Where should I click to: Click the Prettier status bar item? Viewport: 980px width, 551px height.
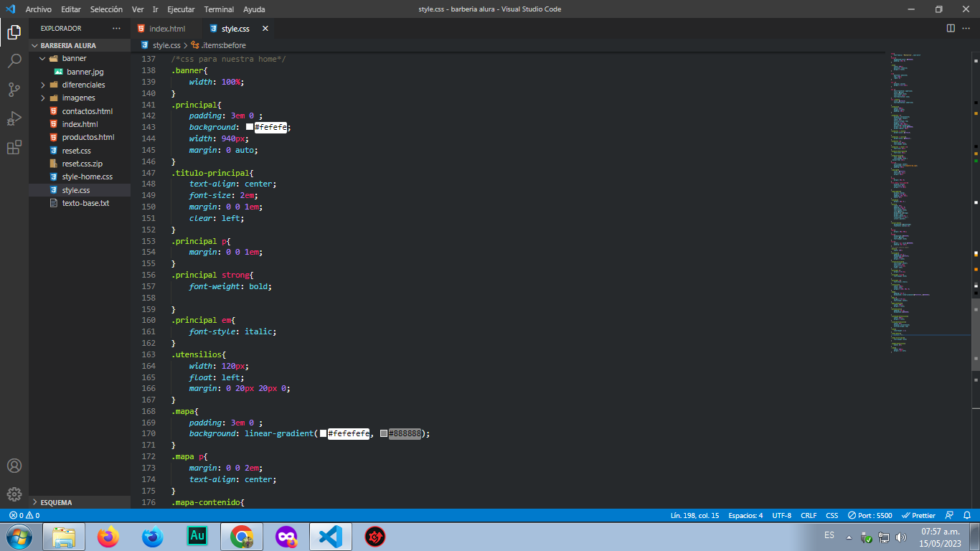[x=918, y=515]
